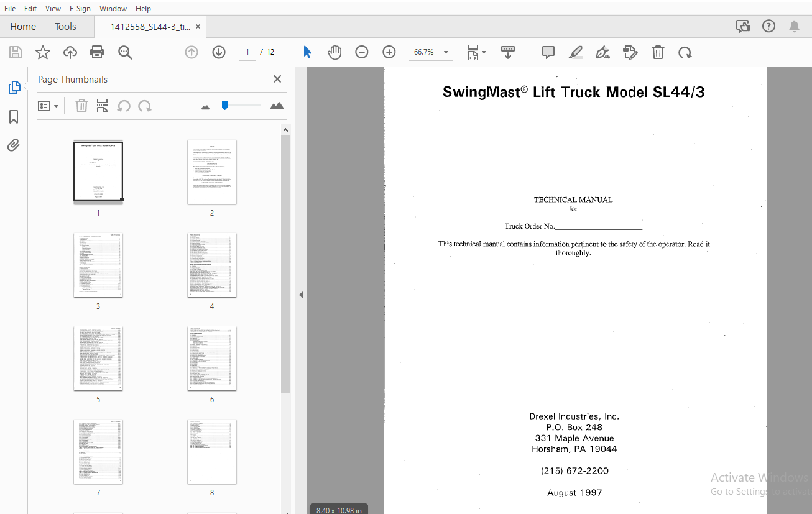Click the "TECHNICAL MANUAL" heading text
The width and height of the screenshot is (812, 514).
coord(573,200)
